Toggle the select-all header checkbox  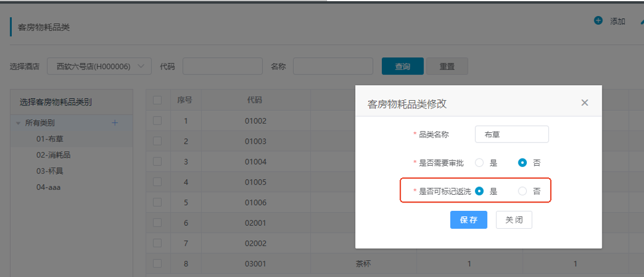(x=158, y=100)
